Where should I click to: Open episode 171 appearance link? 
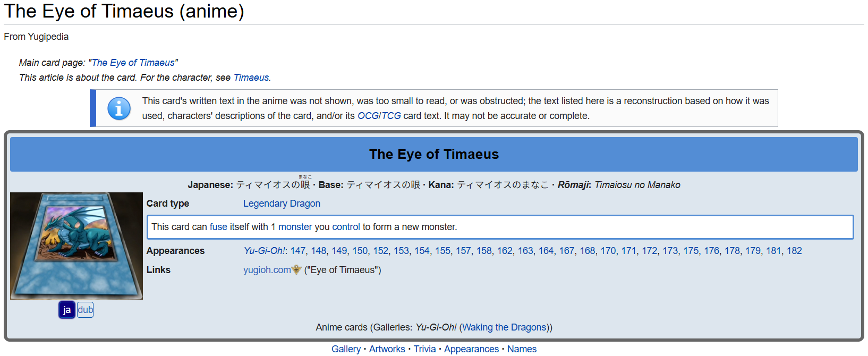pos(629,251)
